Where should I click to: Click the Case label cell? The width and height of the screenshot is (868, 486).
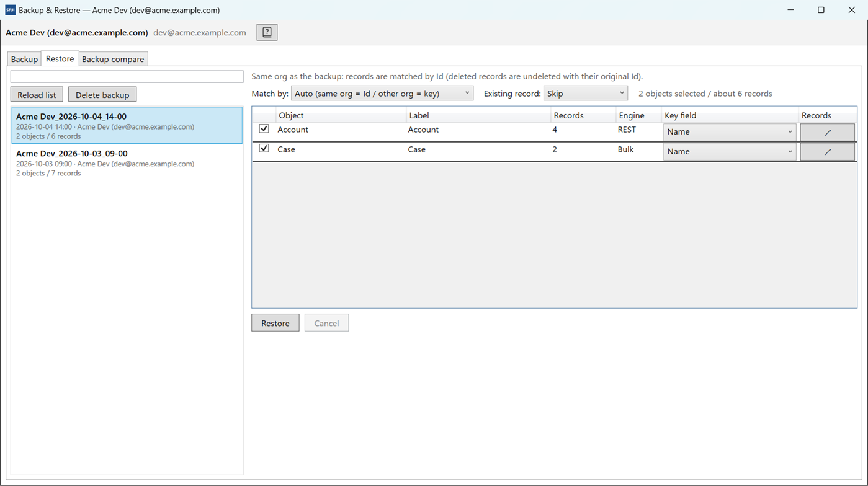click(416, 149)
